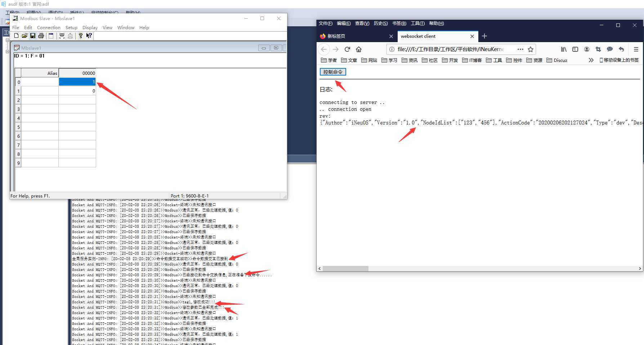This screenshot has width=644, height=345.
Task: Open Firefox 书签(B) menu
Action: [399, 23]
